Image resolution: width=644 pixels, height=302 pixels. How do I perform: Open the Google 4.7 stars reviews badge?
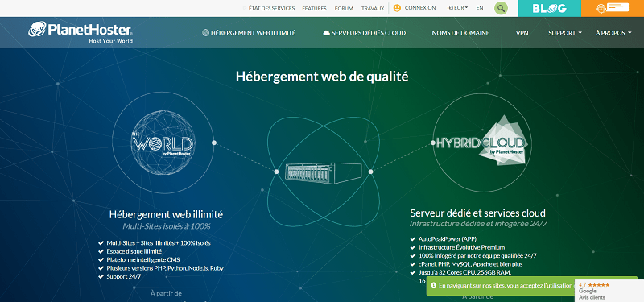point(609,291)
